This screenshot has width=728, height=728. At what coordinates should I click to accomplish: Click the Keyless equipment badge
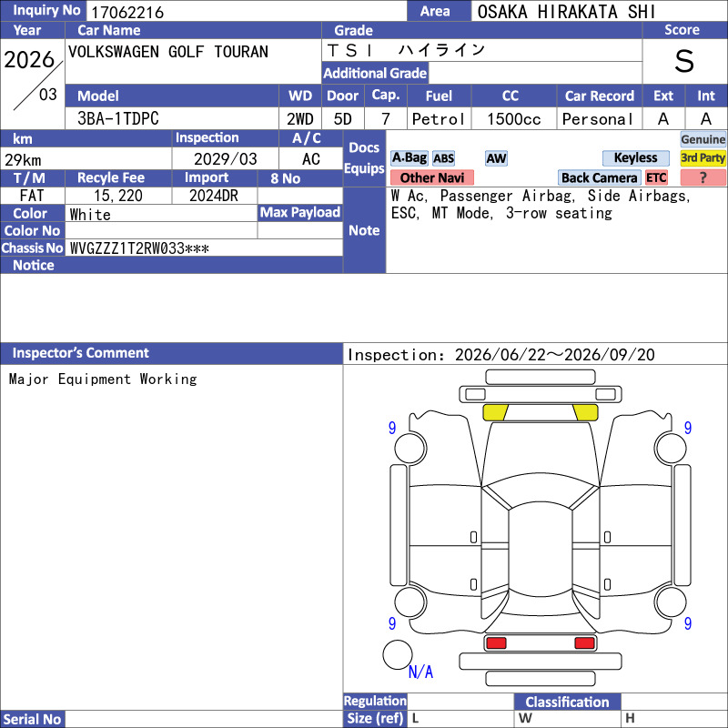(x=635, y=157)
